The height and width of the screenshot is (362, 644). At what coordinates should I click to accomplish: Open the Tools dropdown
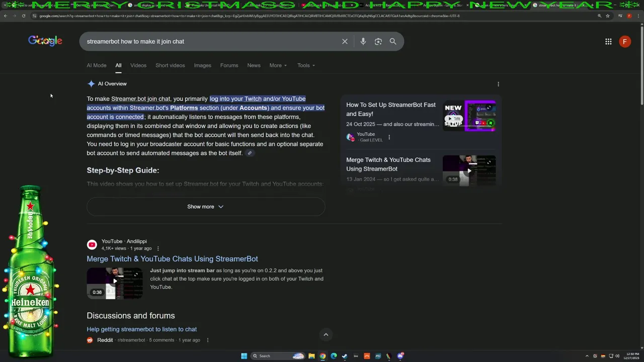(306, 65)
